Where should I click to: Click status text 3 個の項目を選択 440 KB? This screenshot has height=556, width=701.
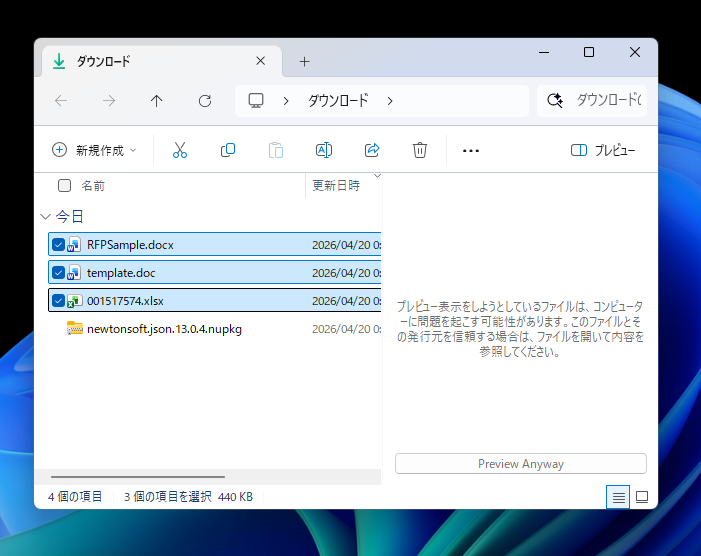[188, 497]
